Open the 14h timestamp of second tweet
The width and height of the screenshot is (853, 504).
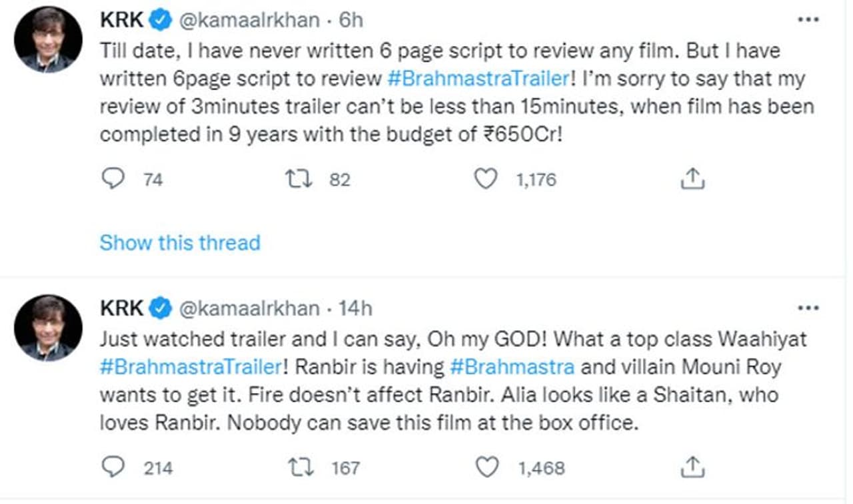click(355, 309)
